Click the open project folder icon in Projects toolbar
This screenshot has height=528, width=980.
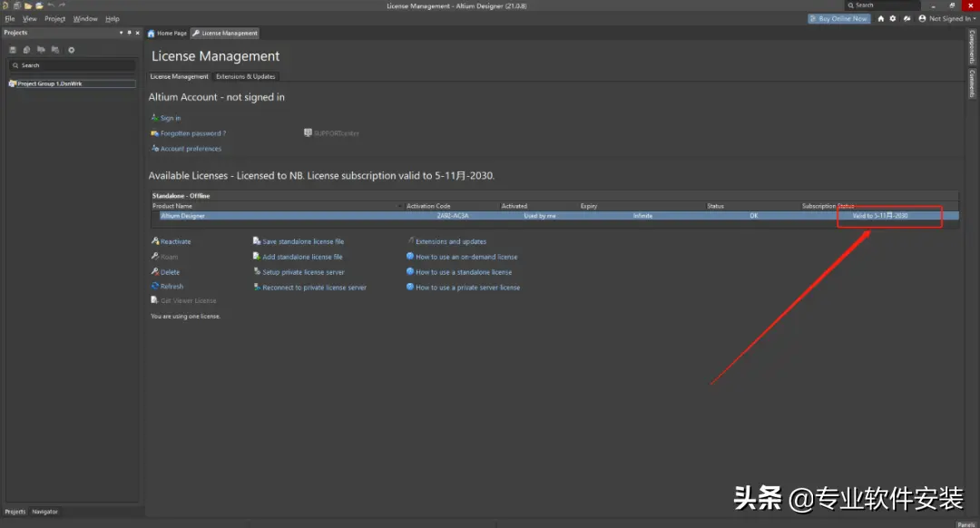pos(41,50)
